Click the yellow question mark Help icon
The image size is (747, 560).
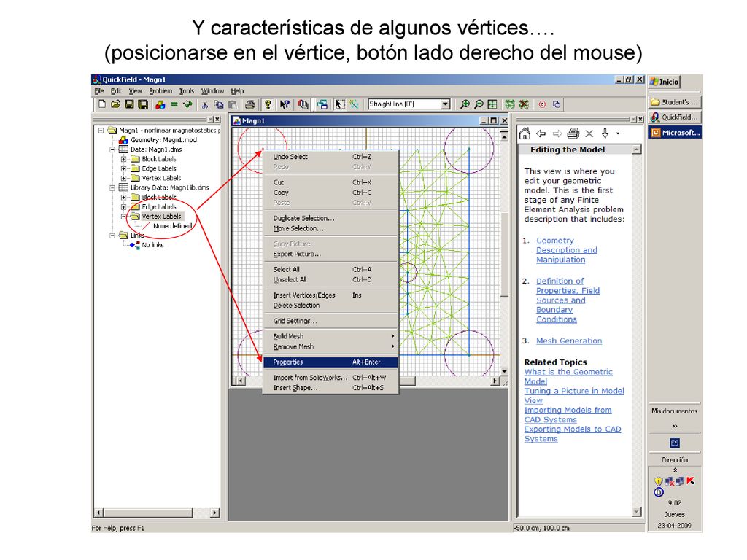pos(268,104)
